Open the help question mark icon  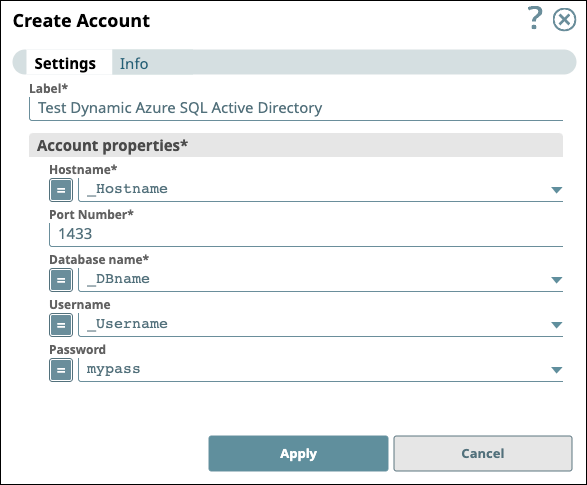(x=535, y=18)
